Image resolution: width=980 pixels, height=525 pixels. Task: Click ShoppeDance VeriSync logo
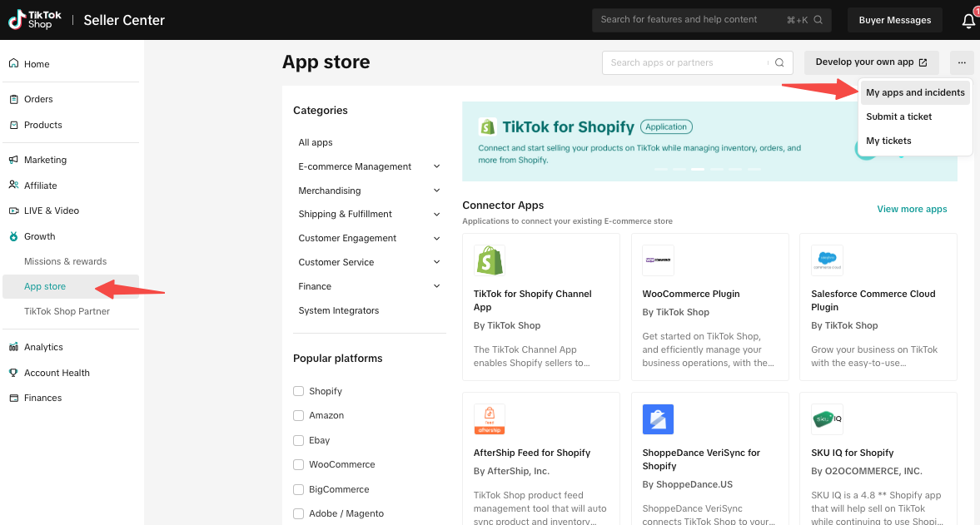pos(658,419)
